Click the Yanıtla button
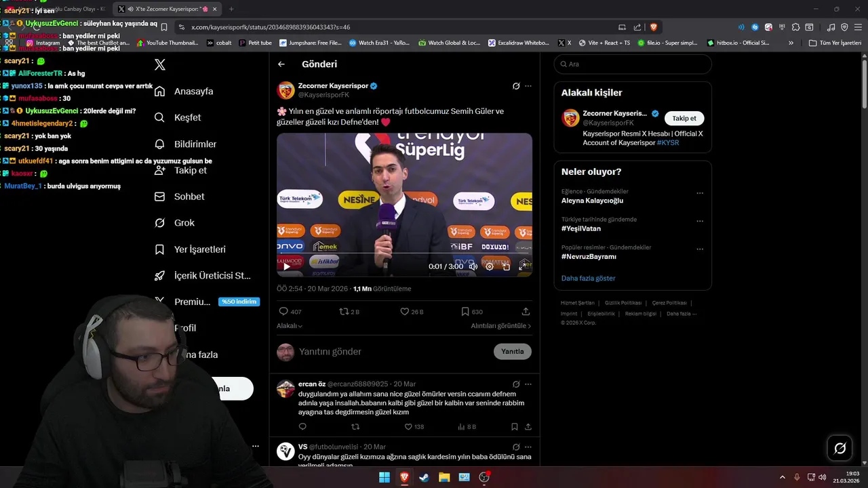The height and width of the screenshot is (488, 868). pos(513,352)
